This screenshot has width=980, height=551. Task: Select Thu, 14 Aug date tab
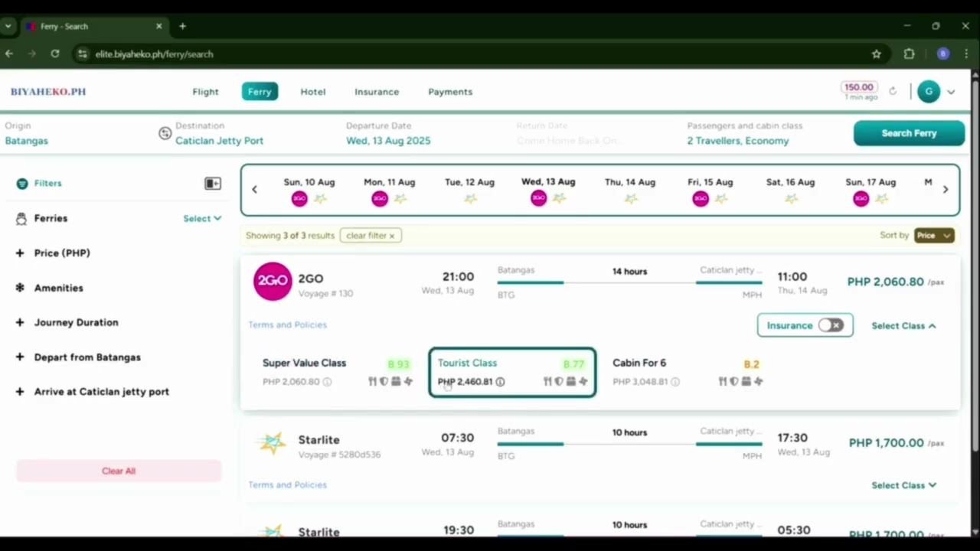click(x=630, y=190)
